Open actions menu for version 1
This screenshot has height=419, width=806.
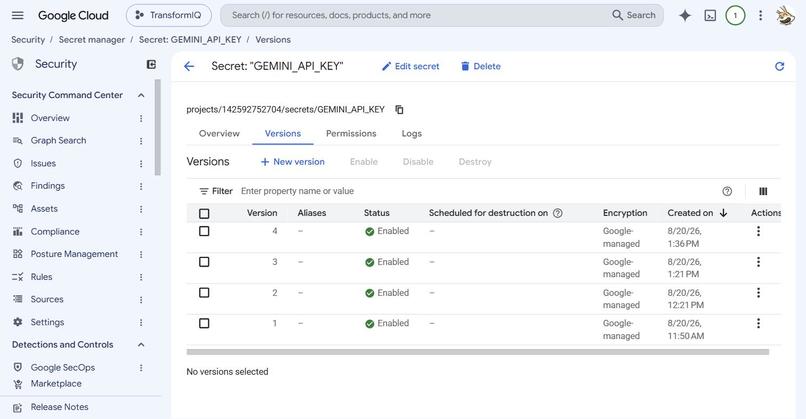[x=758, y=323]
